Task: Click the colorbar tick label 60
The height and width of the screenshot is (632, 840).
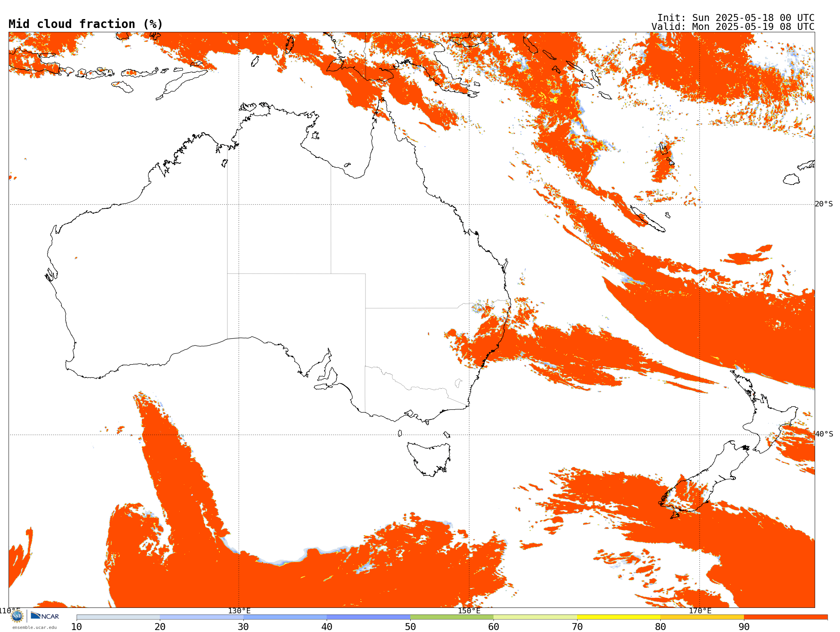Action: (x=493, y=627)
